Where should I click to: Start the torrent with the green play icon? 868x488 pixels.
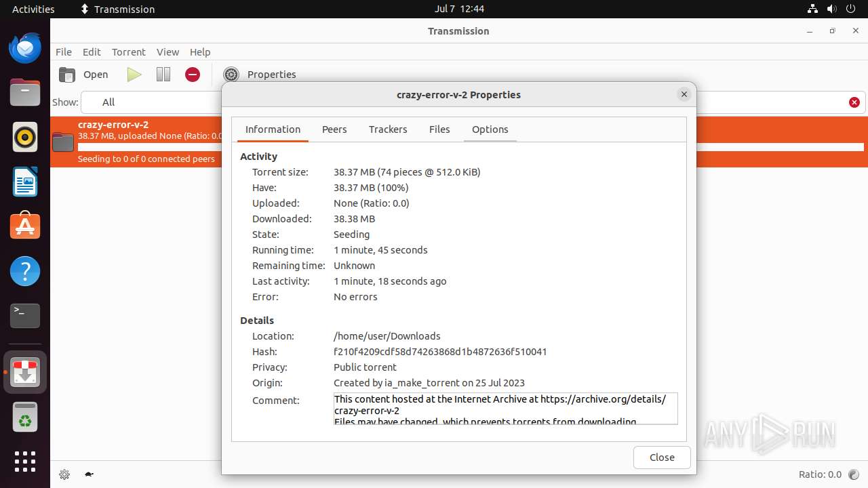tap(134, 75)
